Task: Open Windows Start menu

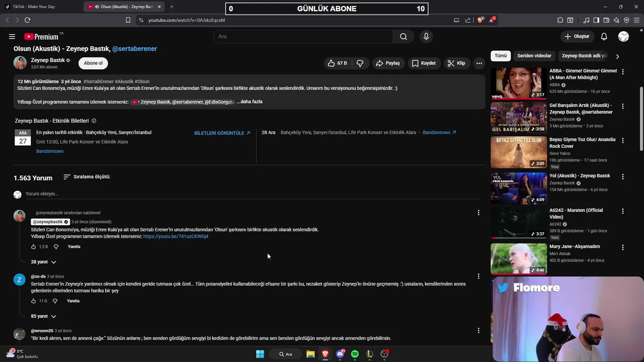Action: [260, 354]
